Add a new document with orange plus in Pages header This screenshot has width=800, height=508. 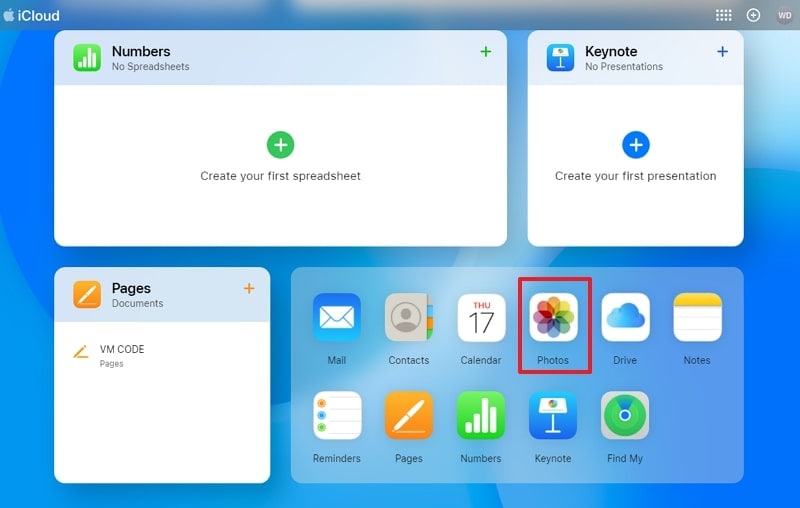tap(249, 288)
